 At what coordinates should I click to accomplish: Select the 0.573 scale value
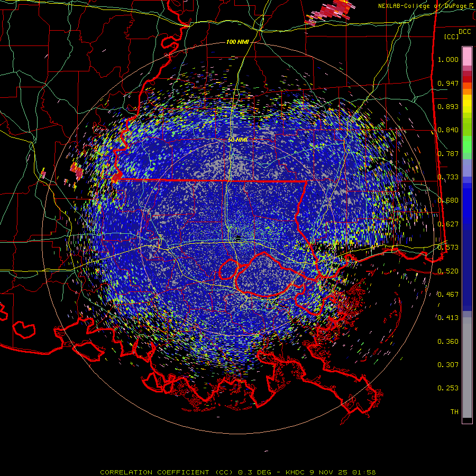448,248
